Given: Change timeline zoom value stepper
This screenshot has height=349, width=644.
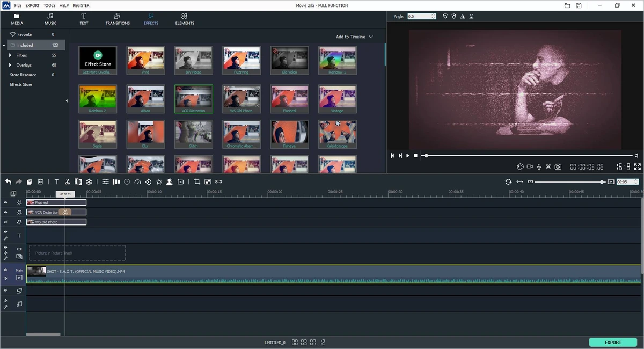Looking at the screenshot, I should [x=636, y=182].
